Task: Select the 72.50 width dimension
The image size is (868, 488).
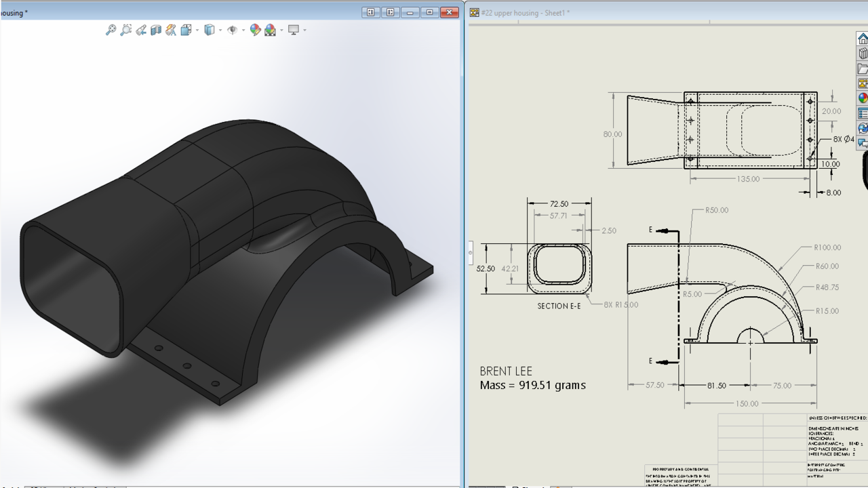Action: pos(559,203)
